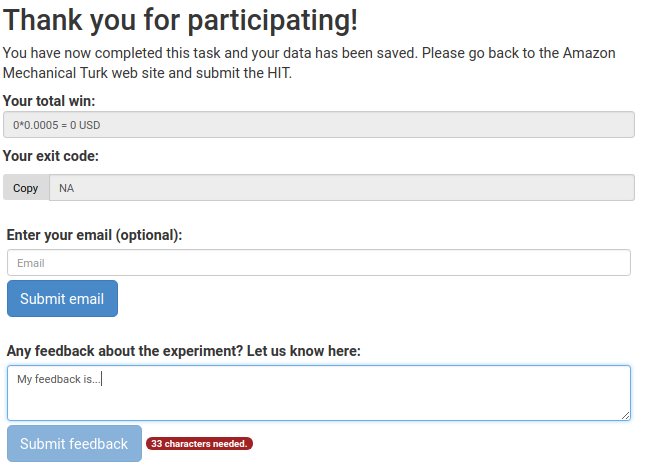Click the Email placeholder text
This screenshot has height=472, width=646.
point(30,263)
